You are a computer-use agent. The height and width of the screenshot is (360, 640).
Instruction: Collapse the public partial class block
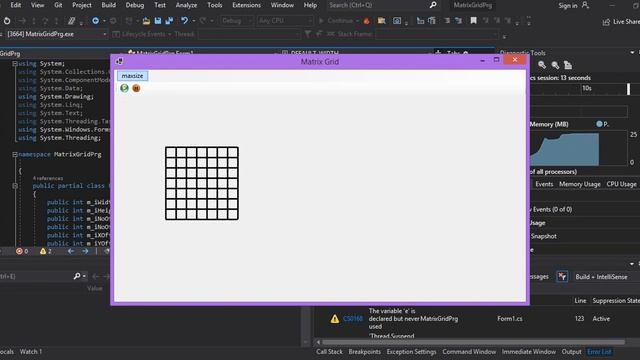pyautogui.click(x=15, y=186)
